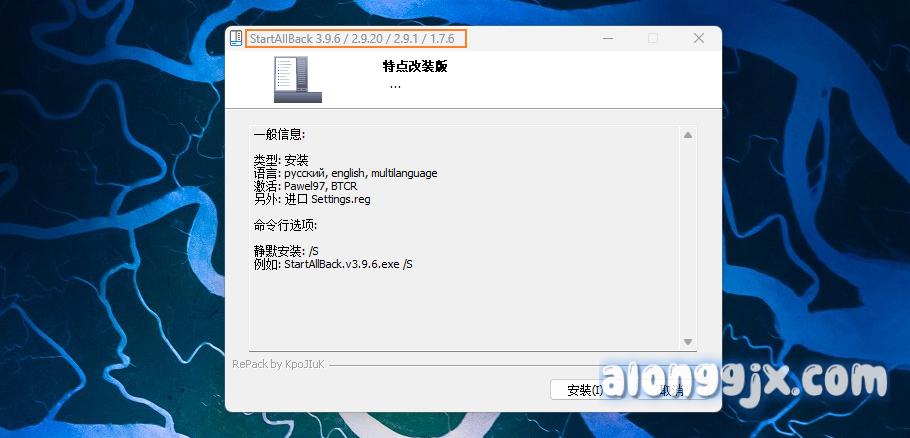Click the scrollbar track in the information box

[x=688, y=238]
